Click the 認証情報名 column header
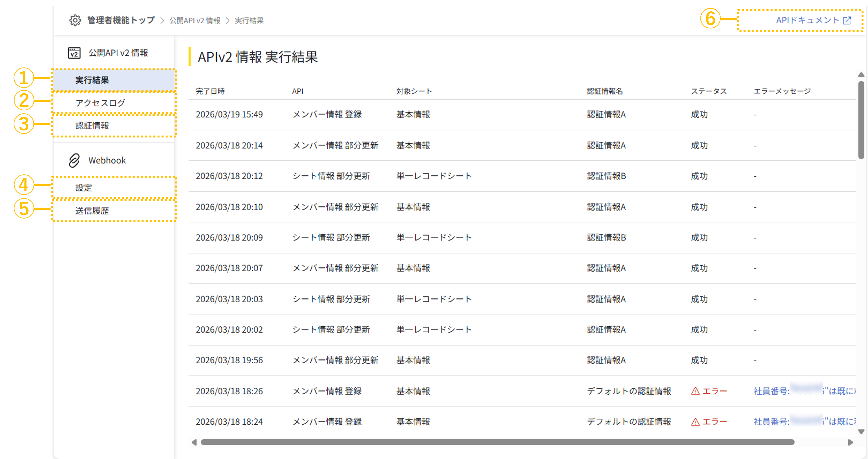The image size is (868, 459). [605, 91]
